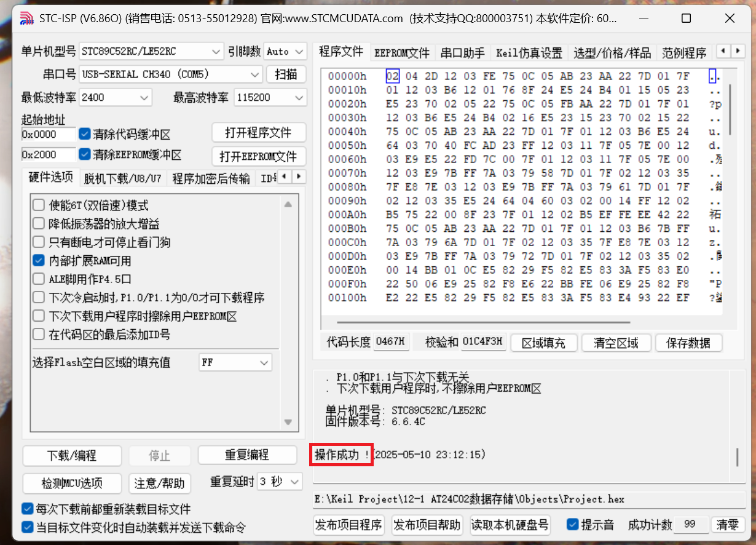Uncheck 内部扩展RAM可用 option
756x545 pixels.
click(x=39, y=261)
